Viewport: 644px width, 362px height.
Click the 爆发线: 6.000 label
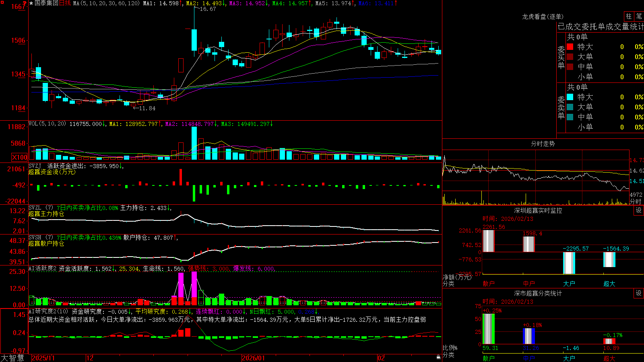pos(254,268)
